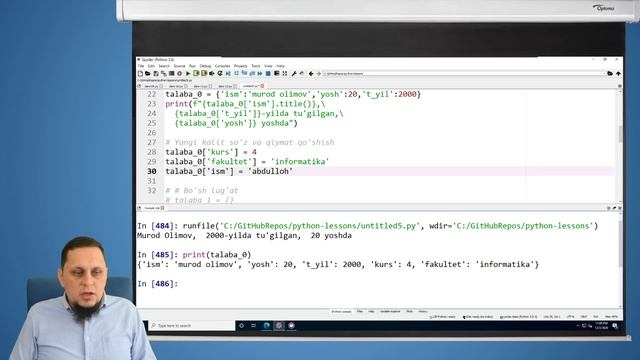Image resolution: width=640 pixels, height=360 pixels.
Task: Click the Files bottom pane tab
Action: 360,311
